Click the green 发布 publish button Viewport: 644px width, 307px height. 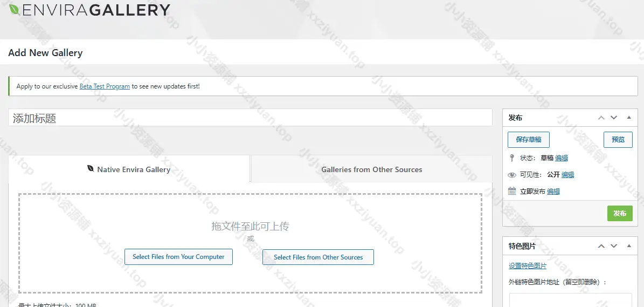(x=620, y=214)
